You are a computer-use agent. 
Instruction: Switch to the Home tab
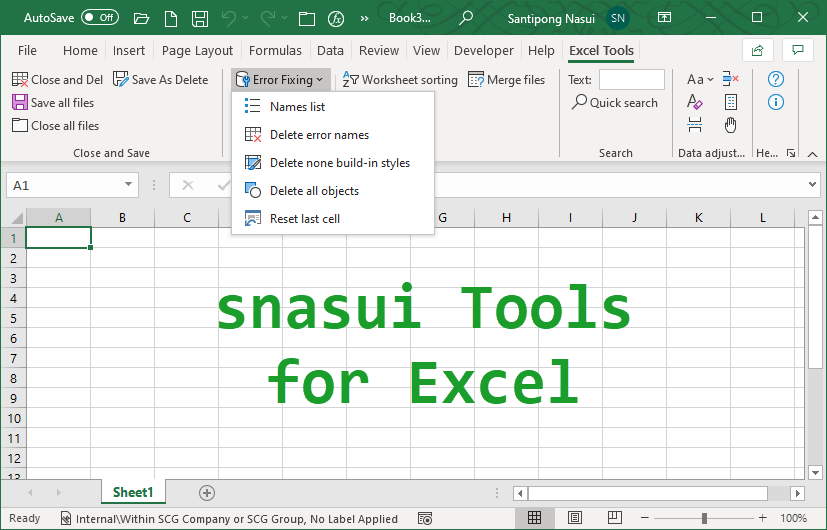(x=80, y=51)
